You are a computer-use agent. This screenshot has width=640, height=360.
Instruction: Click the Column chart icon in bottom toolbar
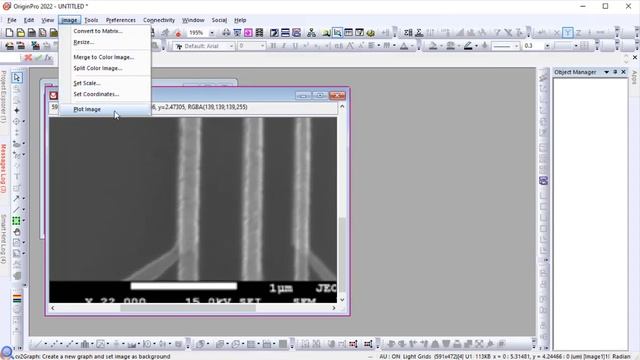click(x=85, y=344)
